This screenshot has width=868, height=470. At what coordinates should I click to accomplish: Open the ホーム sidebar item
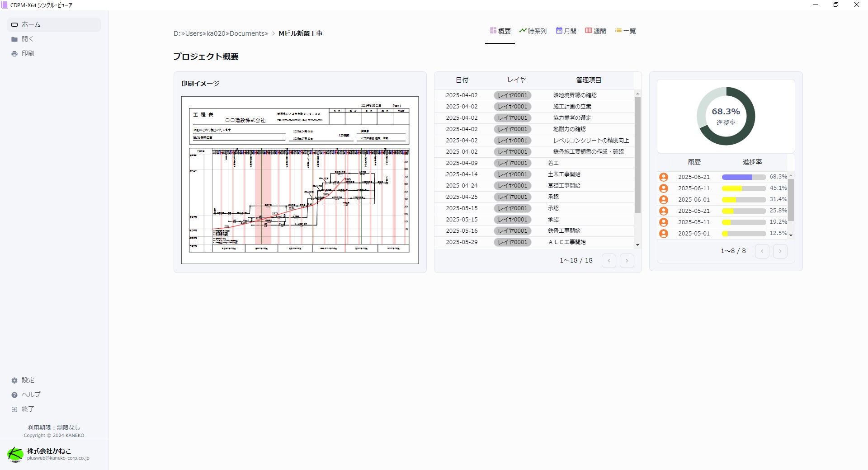[x=54, y=24]
